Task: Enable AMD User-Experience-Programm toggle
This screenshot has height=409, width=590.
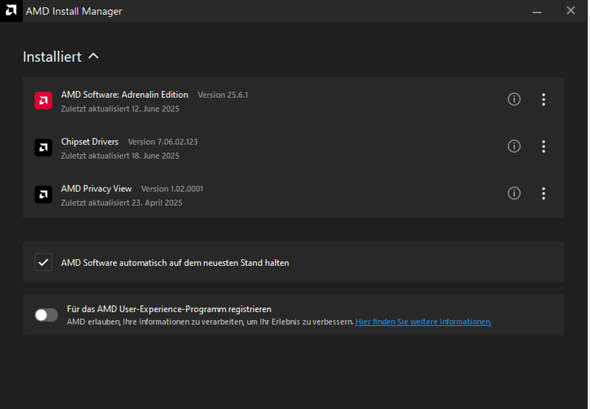Action: pos(46,315)
